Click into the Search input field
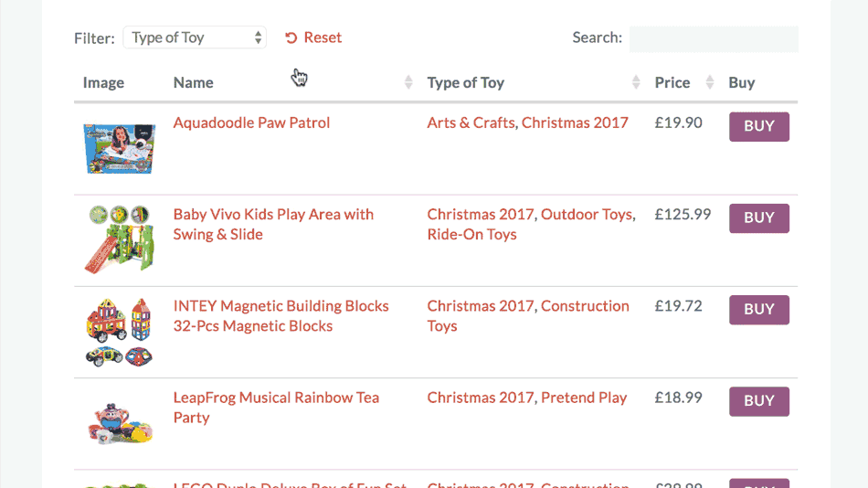 (x=714, y=38)
